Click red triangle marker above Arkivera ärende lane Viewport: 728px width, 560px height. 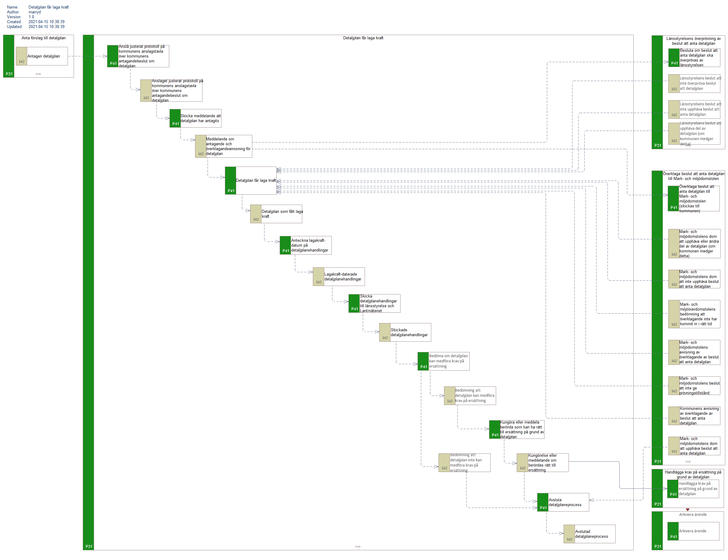688,510
